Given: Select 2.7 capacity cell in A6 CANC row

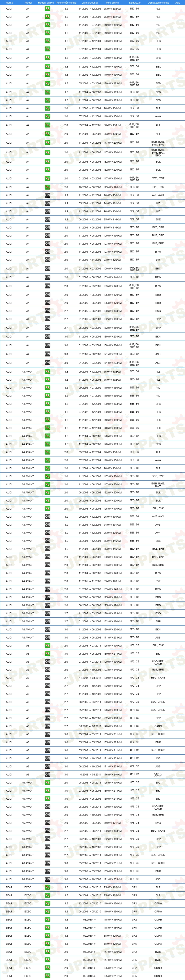Looking at the screenshot, I should click(66, 726).
